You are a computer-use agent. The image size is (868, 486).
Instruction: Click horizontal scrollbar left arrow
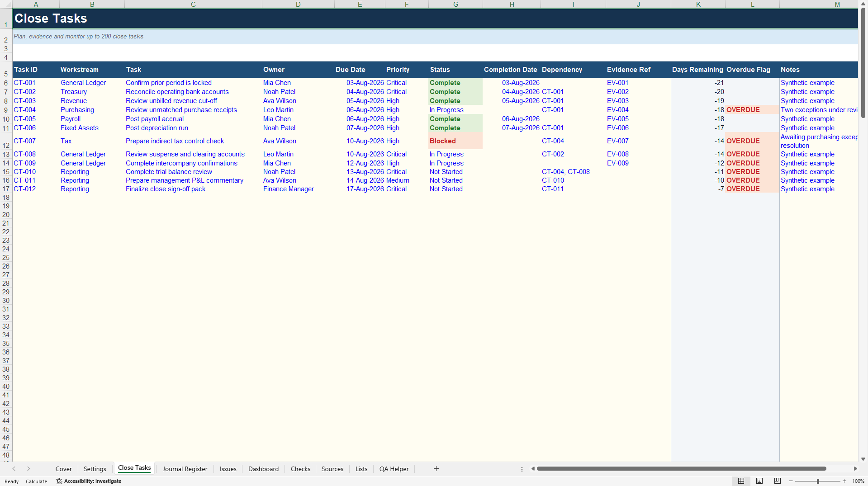533,469
